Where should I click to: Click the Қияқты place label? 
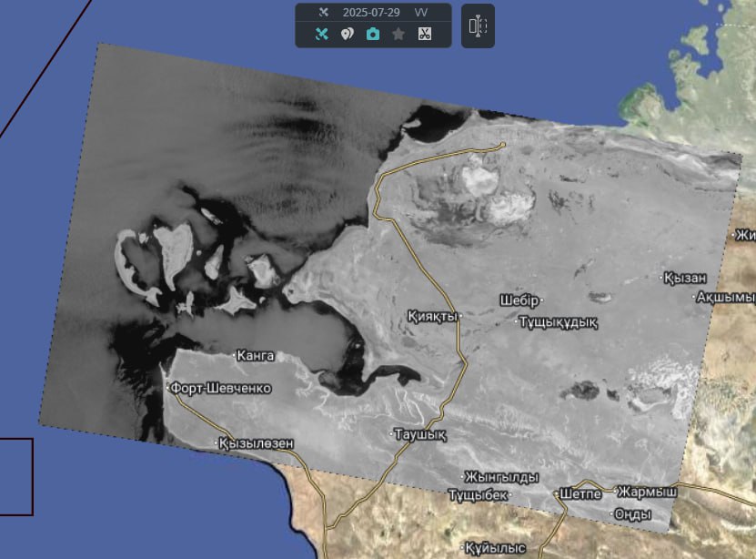(432, 317)
